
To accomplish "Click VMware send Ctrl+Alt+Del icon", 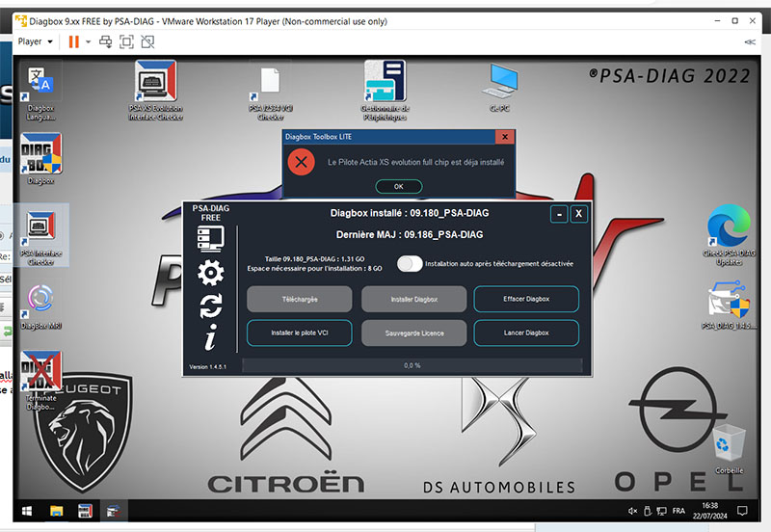I will (105, 41).
